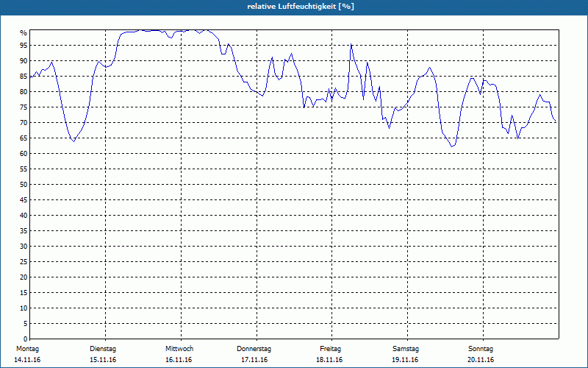Click the 80 y-axis tick label
This screenshot has width=588, height=368.
coord(24,91)
